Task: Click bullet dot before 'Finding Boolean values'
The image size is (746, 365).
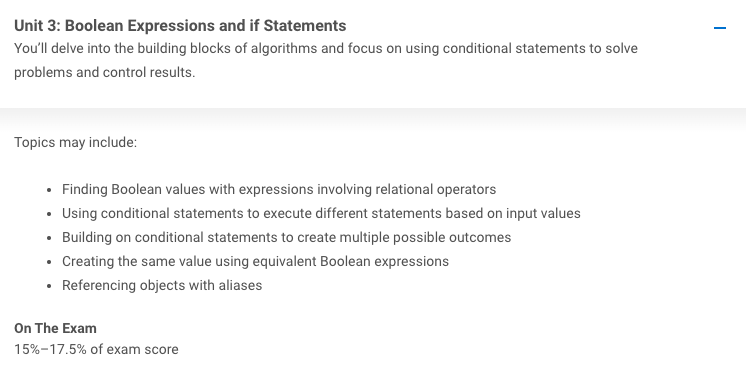Action: coord(49,190)
